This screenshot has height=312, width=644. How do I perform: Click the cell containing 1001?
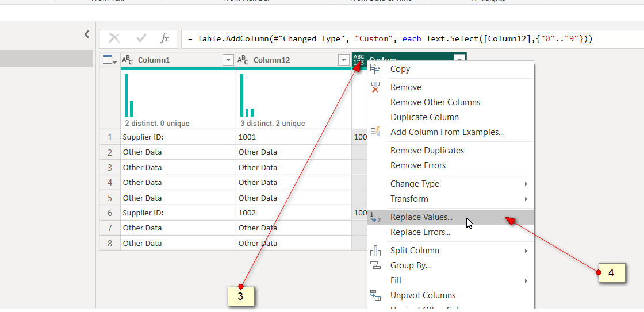pyautogui.click(x=294, y=137)
